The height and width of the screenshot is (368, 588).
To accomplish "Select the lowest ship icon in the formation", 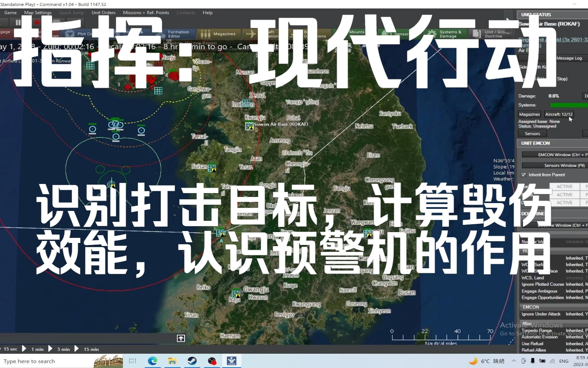I will pos(116,137).
